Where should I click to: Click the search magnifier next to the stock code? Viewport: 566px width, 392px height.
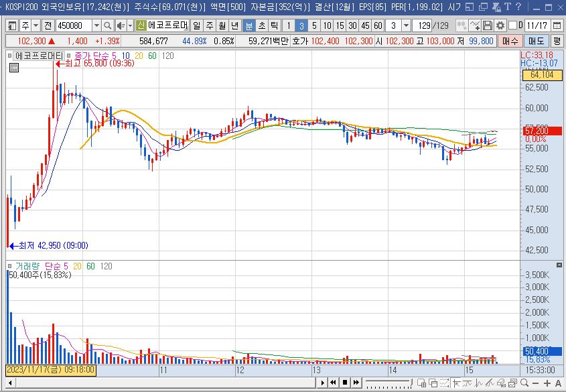click(x=107, y=25)
